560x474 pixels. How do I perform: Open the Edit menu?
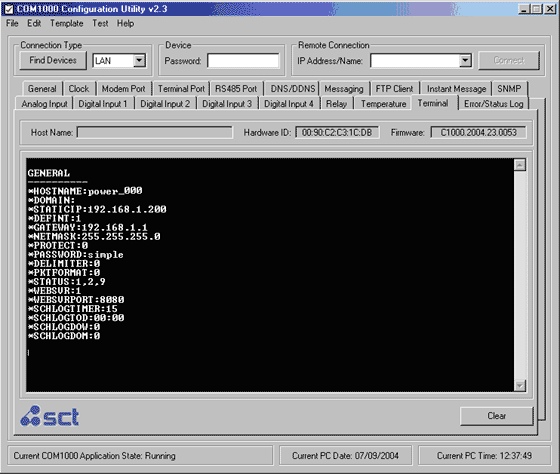34,24
